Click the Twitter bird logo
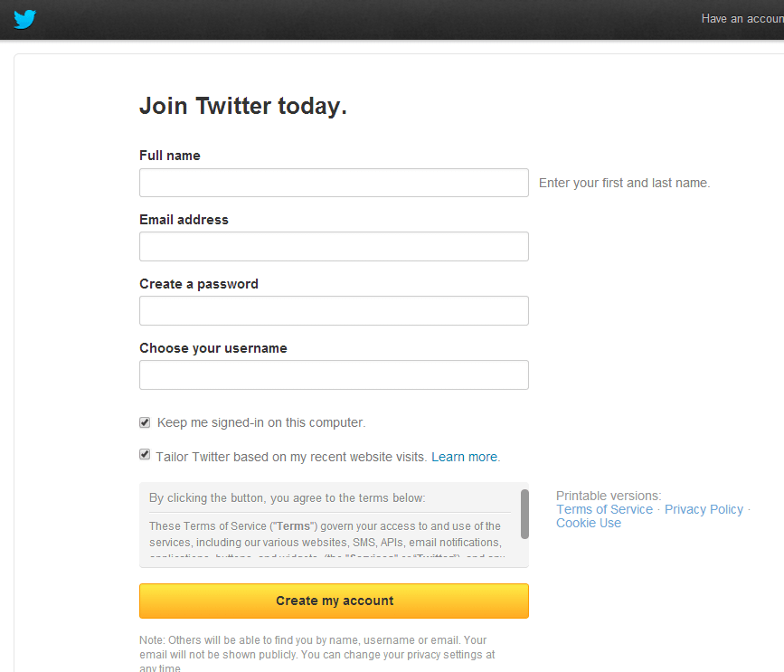 pyautogui.click(x=24, y=18)
